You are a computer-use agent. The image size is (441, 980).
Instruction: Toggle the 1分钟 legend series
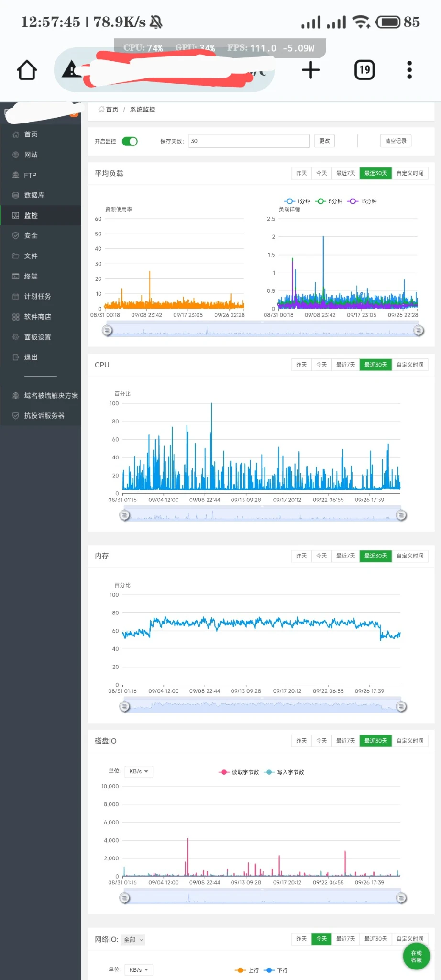[x=298, y=201]
